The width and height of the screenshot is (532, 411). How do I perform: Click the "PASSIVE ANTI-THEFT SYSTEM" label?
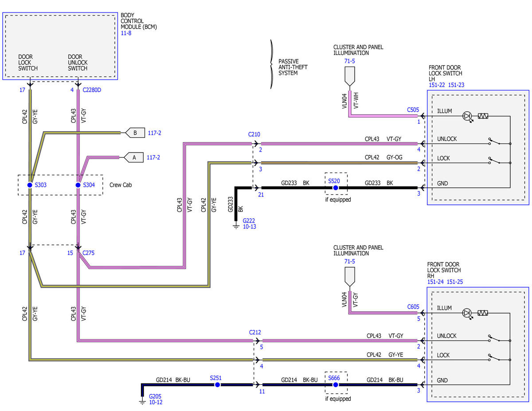293,67
